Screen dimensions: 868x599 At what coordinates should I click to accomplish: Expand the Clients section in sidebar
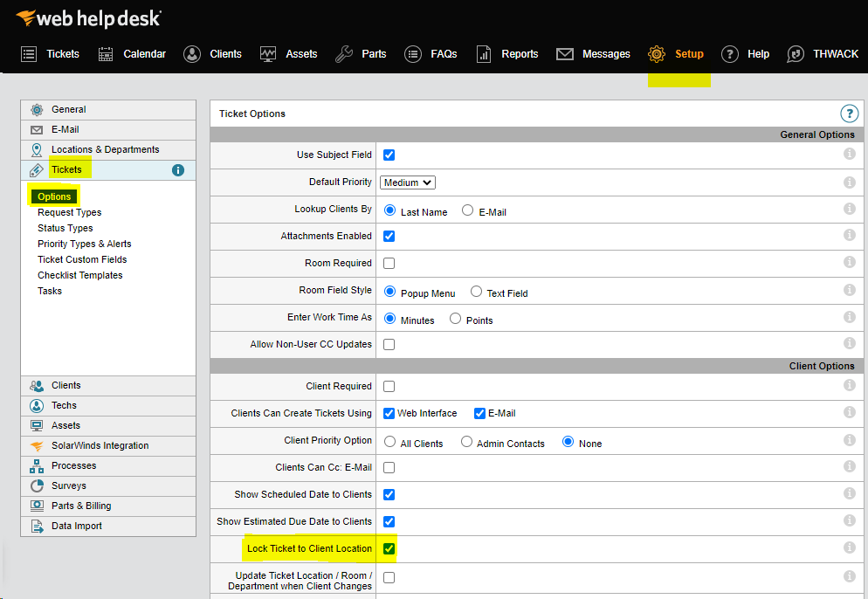click(x=66, y=385)
